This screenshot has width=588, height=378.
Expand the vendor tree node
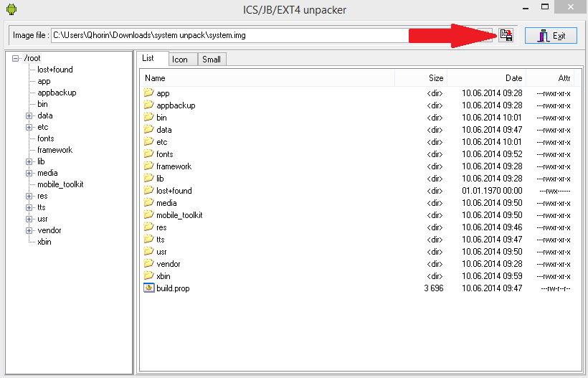(29, 230)
